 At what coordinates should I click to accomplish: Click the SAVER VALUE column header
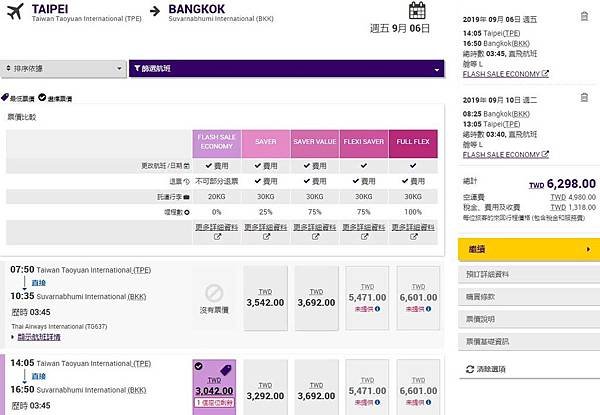pyautogui.click(x=315, y=143)
